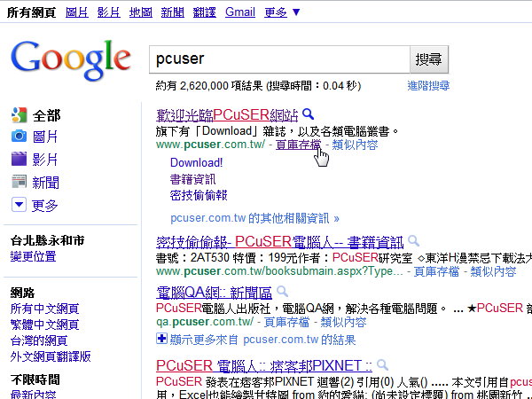Filter by 所有中文網頁
This screenshot has height=399, width=532.
pyautogui.click(x=44, y=309)
